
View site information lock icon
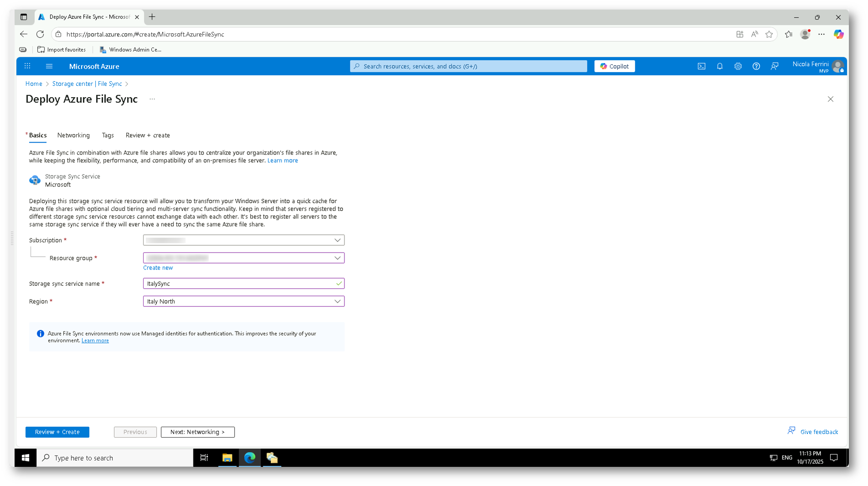click(x=58, y=34)
